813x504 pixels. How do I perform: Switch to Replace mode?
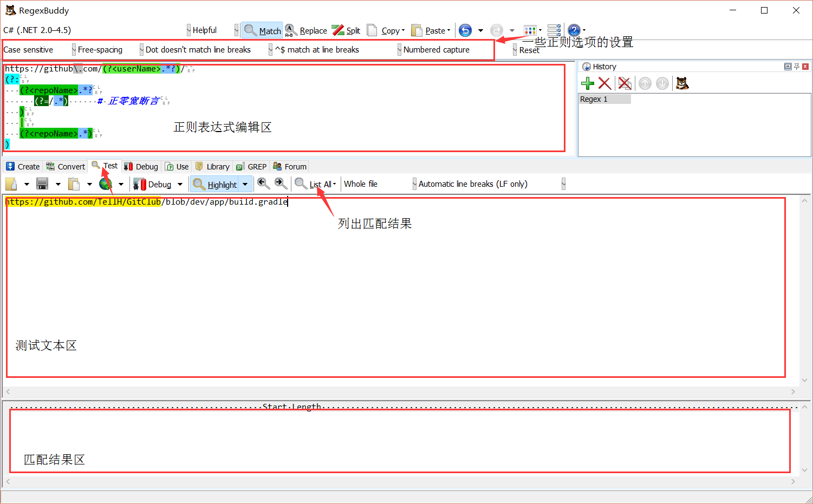pos(306,30)
